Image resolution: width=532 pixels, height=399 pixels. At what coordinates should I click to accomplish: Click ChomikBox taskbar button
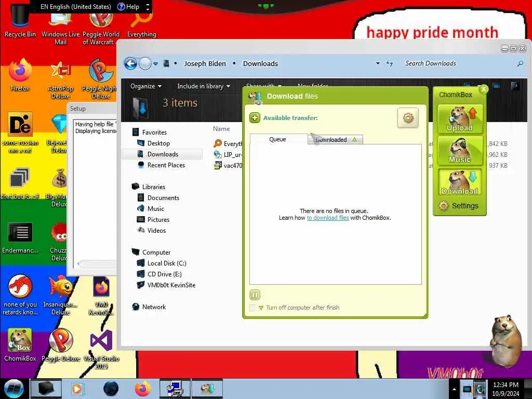pos(207,389)
